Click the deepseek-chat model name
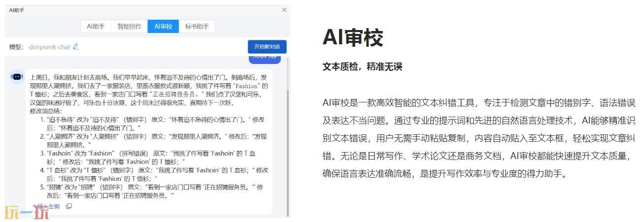 [x=49, y=47]
